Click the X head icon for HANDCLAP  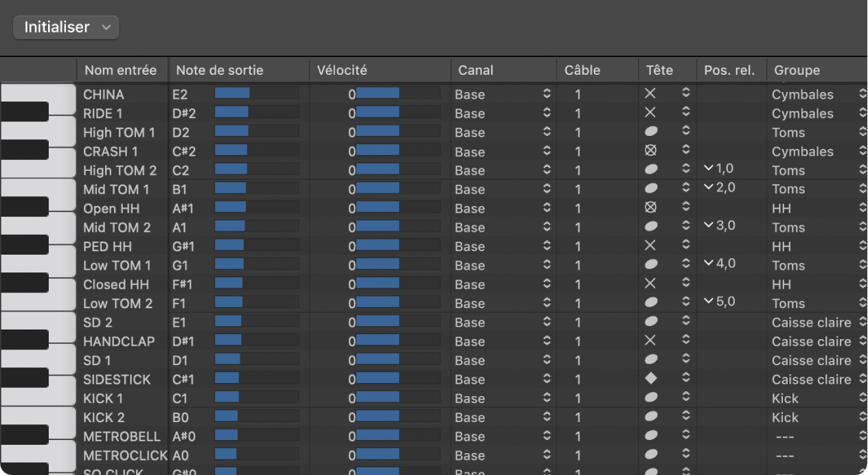coord(650,341)
